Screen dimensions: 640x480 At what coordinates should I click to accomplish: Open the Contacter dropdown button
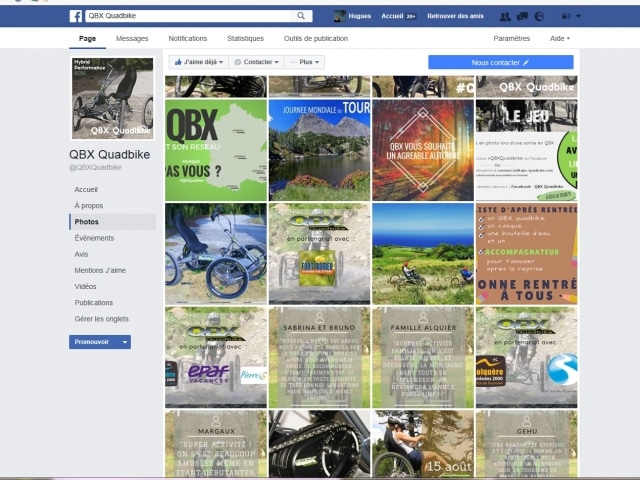pyautogui.click(x=256, y=62)
